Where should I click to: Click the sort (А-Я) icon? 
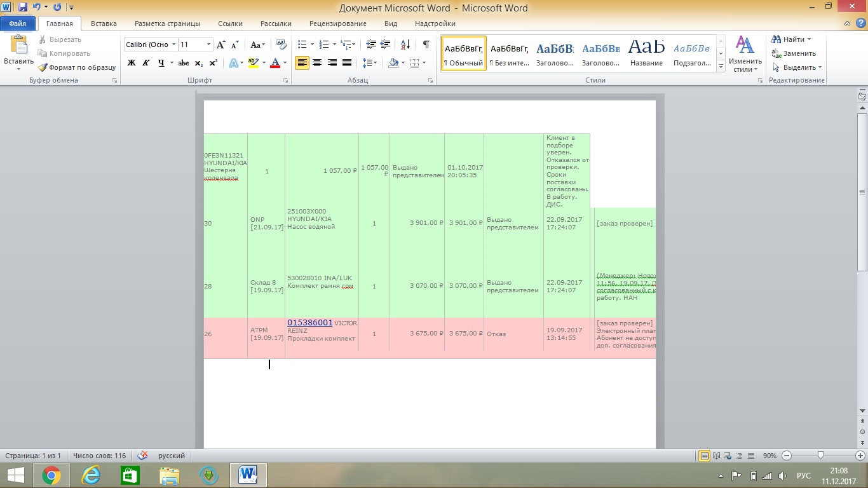tap(404, 44)
